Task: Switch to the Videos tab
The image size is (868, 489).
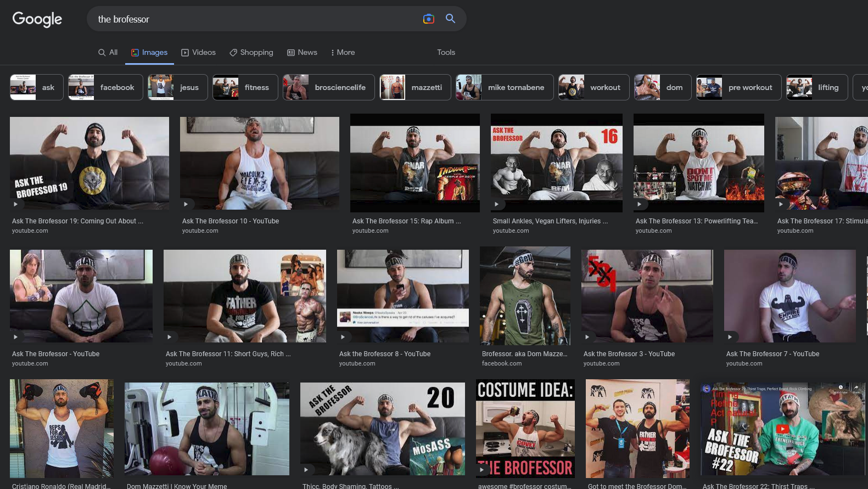Action: [198, 53]
